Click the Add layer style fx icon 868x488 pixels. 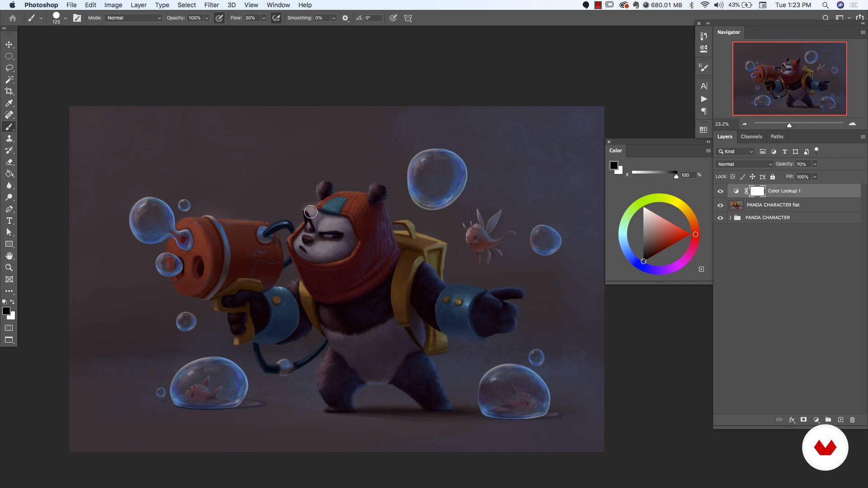click(x=792, y=420)
